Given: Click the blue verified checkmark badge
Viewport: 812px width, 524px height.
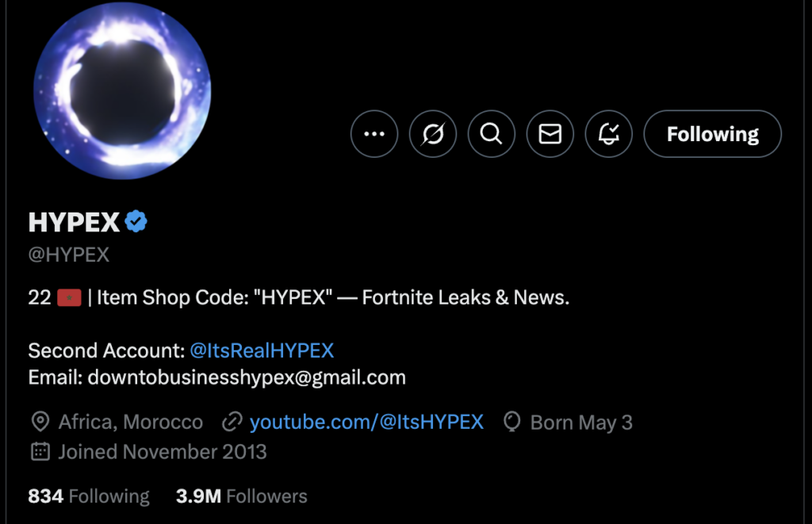Looking at the screenshot, I should pyautogui.click(x=136, y=223).
